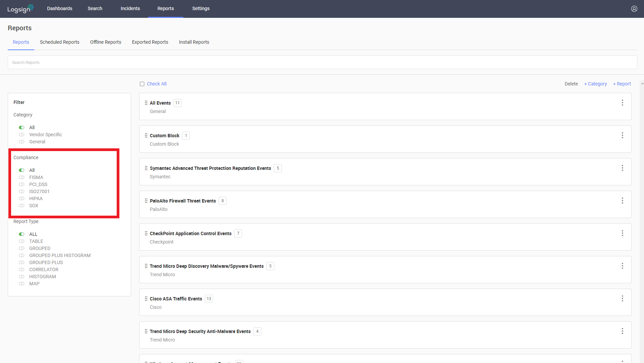Enable the General category filter
The width and height of the screenshot is (644, 363).
(22, 142)
